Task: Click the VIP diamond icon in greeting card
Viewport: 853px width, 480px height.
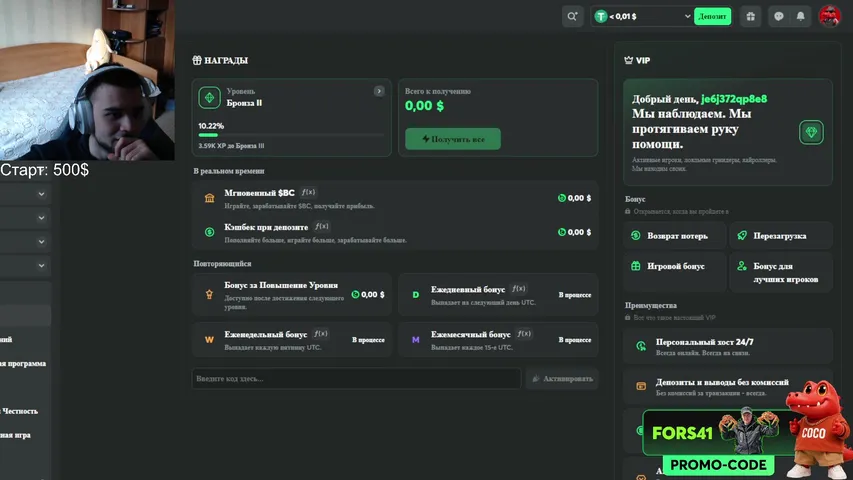Action: tap(811, 132)
